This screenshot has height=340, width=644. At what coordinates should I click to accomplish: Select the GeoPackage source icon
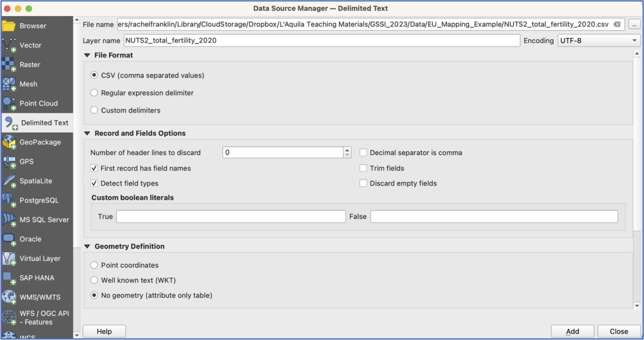[9, 142]
